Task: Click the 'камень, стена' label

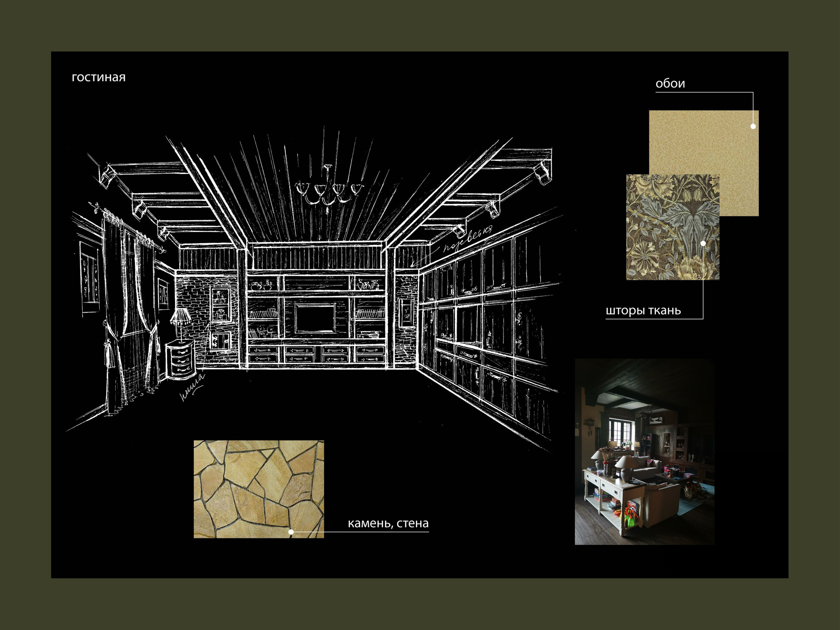Action: coord(388,523)
